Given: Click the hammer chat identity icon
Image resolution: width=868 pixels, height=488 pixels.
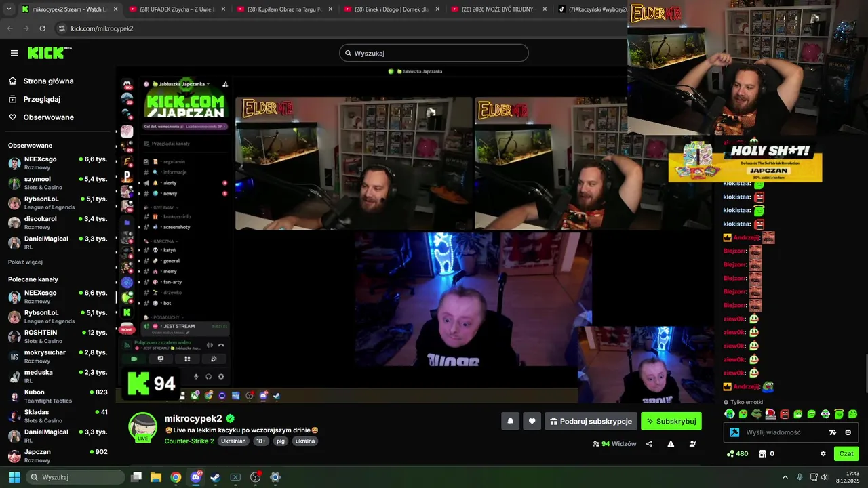Looking at the screenshot, I should [734, 432].
